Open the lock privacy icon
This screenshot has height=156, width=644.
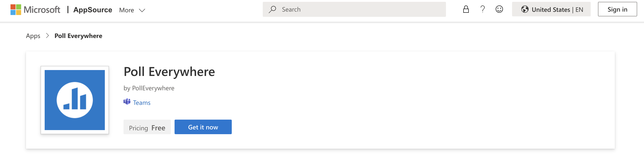coord(466,10)
